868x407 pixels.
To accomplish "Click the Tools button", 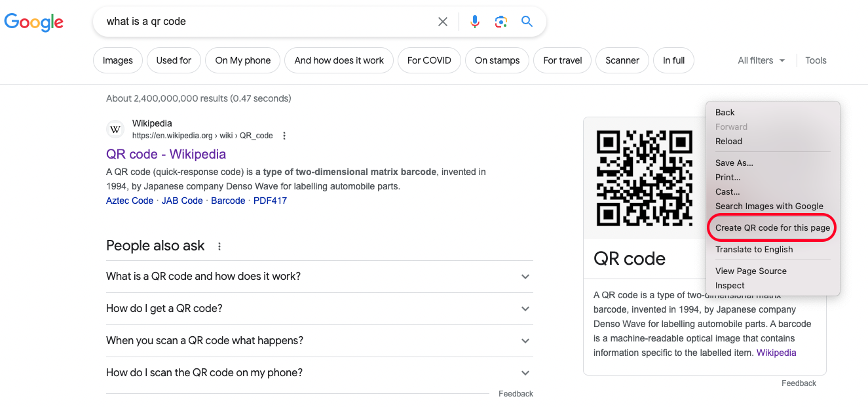I will [816, 60].
